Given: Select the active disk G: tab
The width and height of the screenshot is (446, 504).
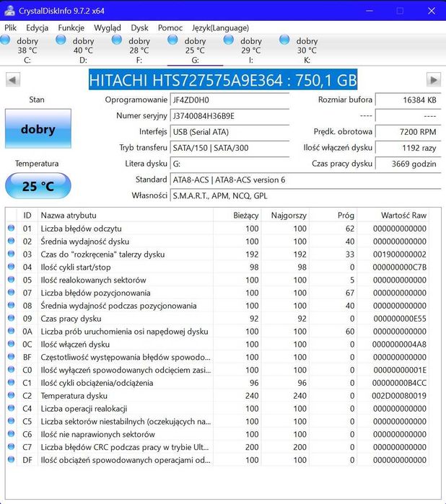Looking at the screenshot, I should pyautogui.click(x=195, y=50).
